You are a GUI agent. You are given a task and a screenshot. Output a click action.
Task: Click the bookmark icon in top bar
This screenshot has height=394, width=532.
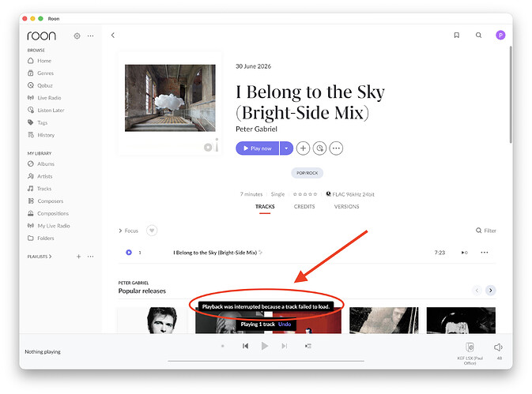pyautogui.click(x=457, y=36)
